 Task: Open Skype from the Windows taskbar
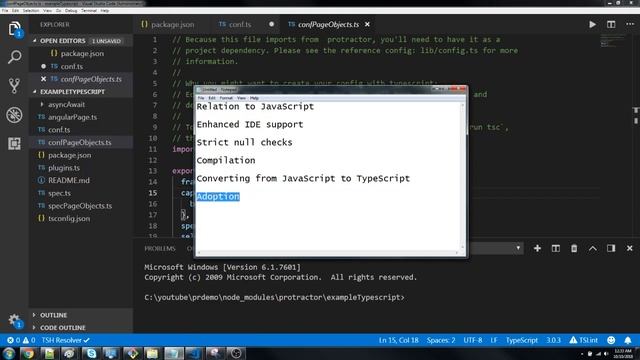pos(91,353)
